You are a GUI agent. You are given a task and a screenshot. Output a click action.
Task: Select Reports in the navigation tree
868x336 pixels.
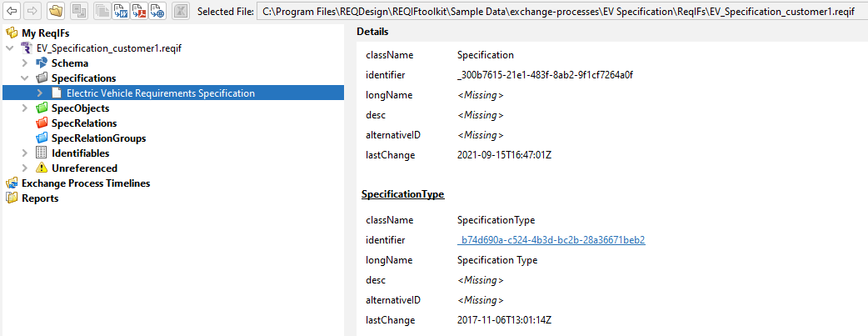pyautogui.click(x=39, y=198)
